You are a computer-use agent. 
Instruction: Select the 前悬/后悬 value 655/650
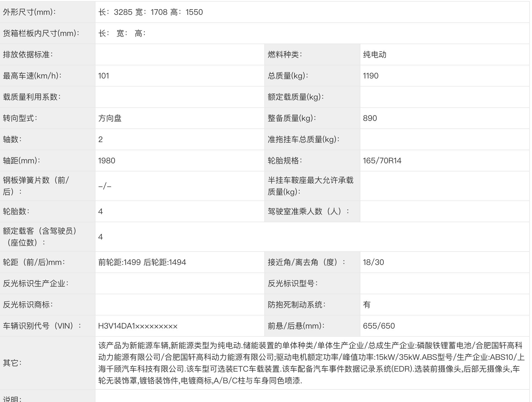click(x=379, y=326)
